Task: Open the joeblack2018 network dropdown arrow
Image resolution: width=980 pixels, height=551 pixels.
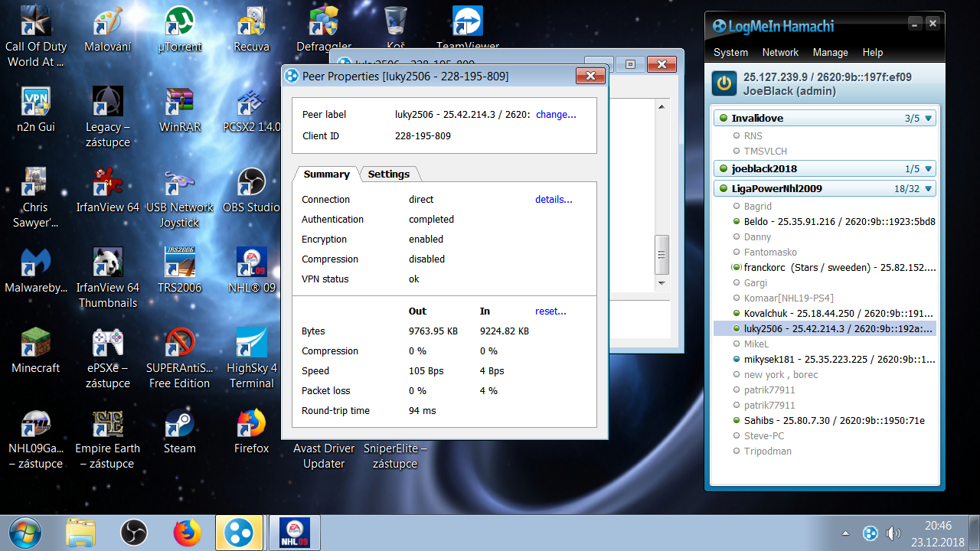Action: (928, 169)
